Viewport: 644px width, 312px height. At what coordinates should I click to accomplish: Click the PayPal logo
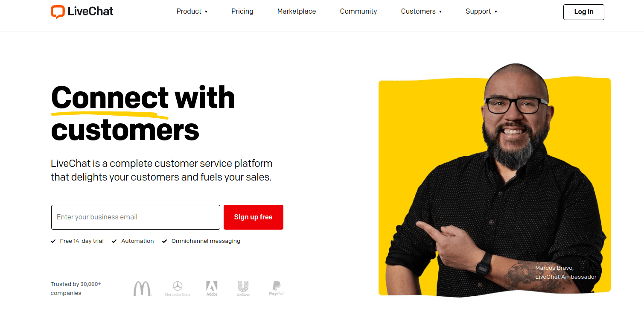276,289
